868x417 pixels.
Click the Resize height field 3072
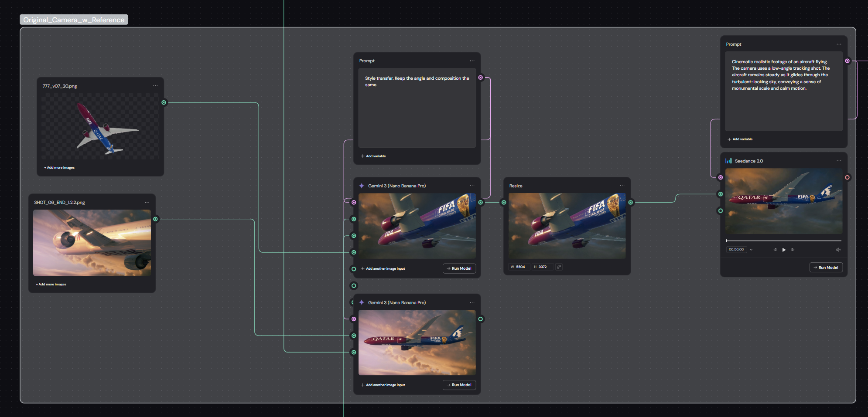(542, 267)
